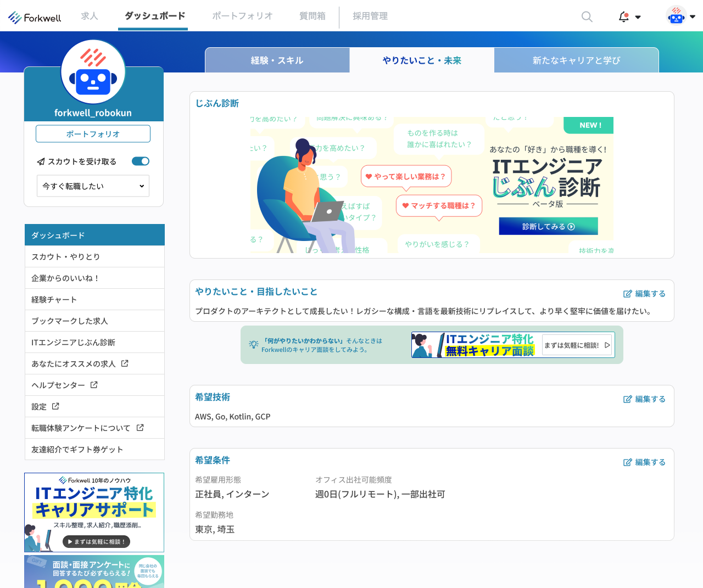The height and width of the screenshot is (588, 703).
Task: Open 企業からのいいね！ in sidebar
Action: point(94,278)
